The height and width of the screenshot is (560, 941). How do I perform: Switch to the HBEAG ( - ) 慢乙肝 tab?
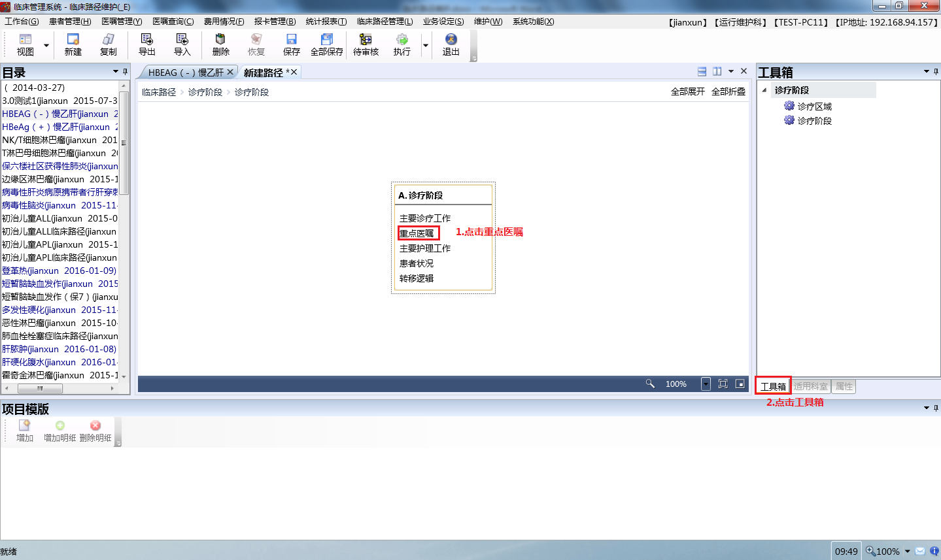(186, 73)
